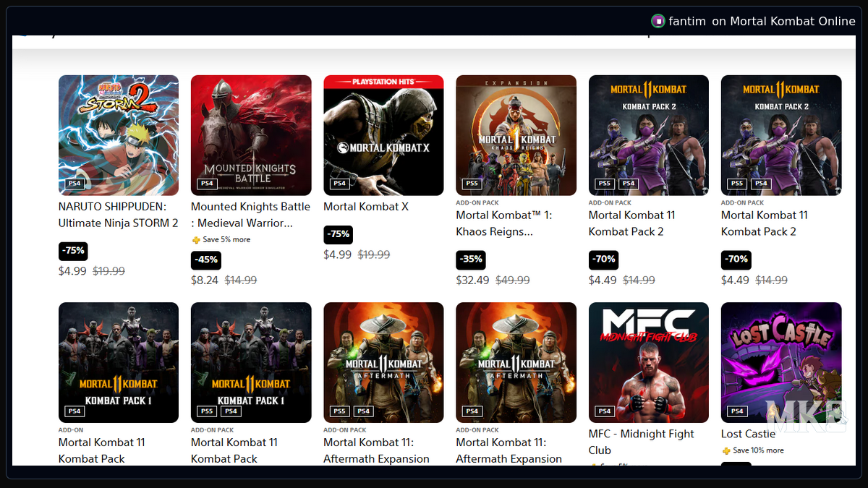This screenshot has width=868, height=488.
Task: Open the Lost Castle game page
Action: [x=748, y=434]
